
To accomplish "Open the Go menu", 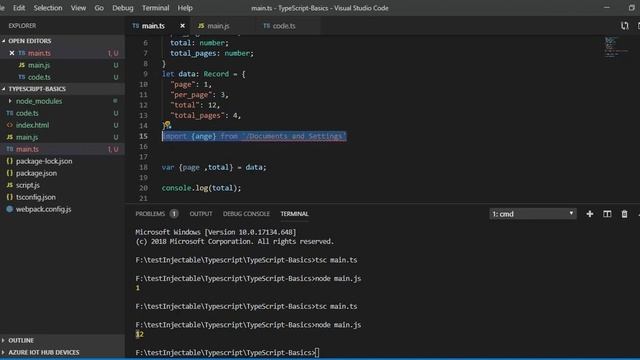I will coord(99,8).
